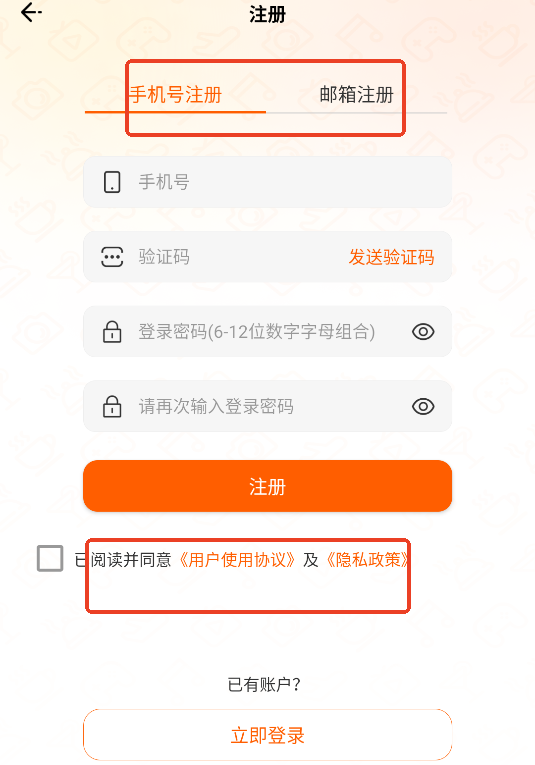The width and height of the screenshot is (535, 765).
Task: Click the lock icon beside 请再次输入登录密码
Action: 112,406
